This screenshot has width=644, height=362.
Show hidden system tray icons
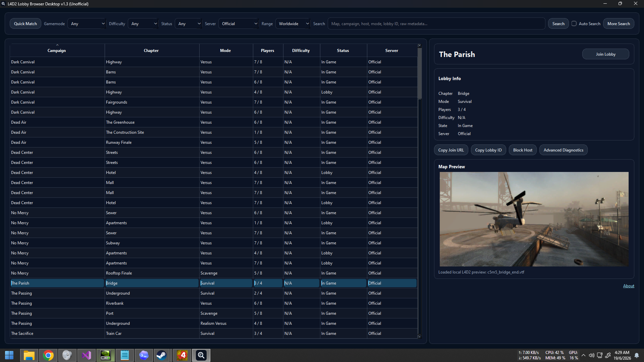[x=584, y=355]
